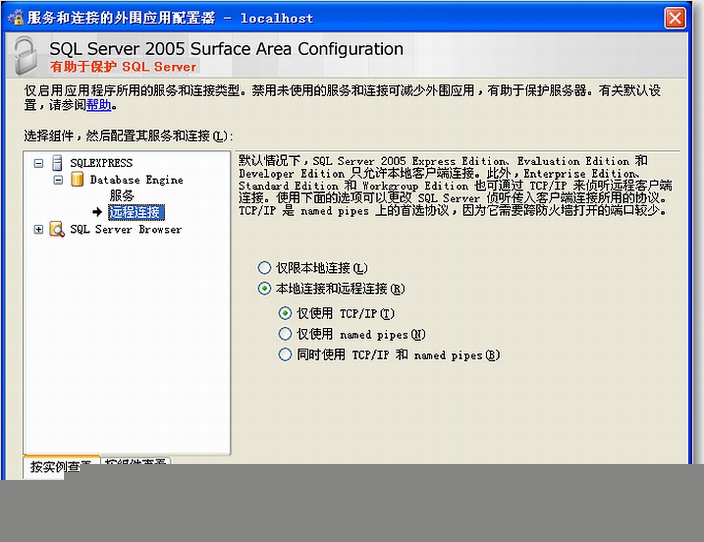Switch to the 按实例查看 tab
Viewport: 704px width, 542px height.
tap(60, 466)
